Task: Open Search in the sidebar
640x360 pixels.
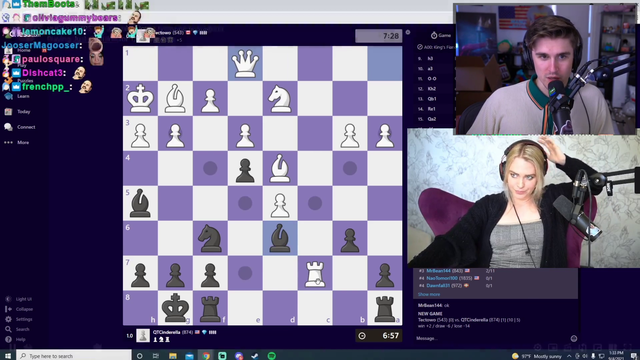Action: (x=18, y=329)
